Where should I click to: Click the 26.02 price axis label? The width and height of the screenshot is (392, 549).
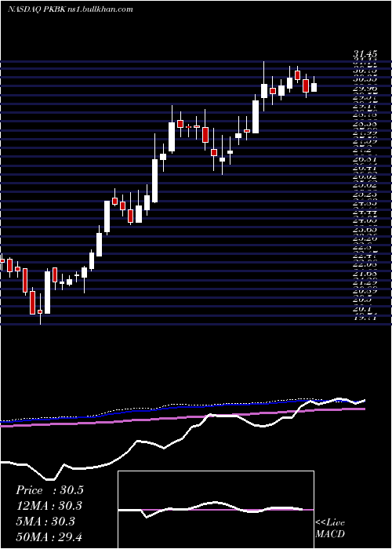click(365, 176)
